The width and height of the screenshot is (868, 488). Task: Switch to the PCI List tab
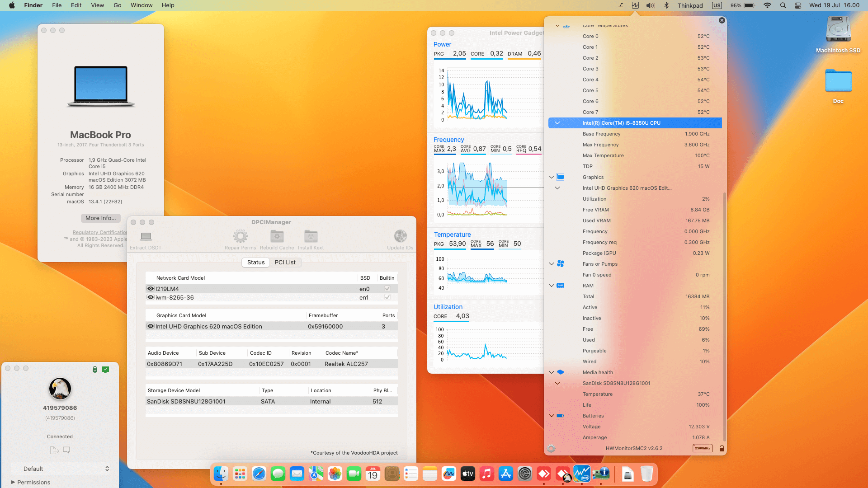coord(285,263)
